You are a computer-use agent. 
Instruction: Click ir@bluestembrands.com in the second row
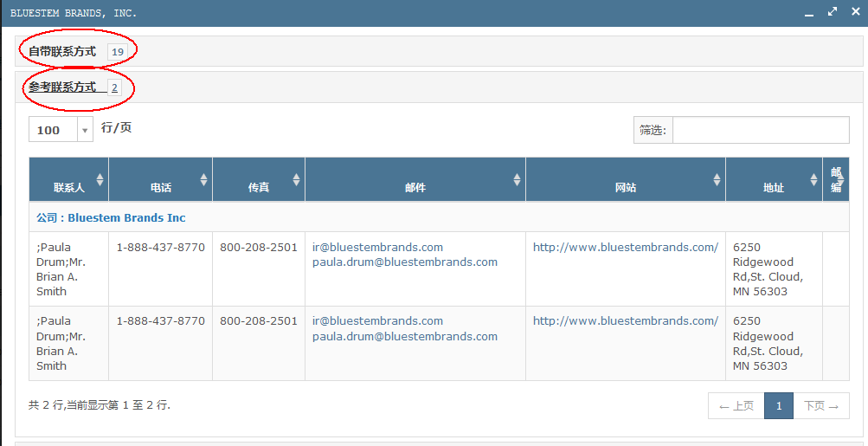click(x=377, y=321)
